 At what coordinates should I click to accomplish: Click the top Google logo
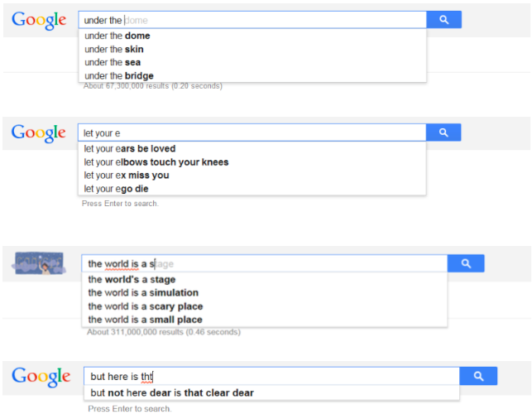39,20
